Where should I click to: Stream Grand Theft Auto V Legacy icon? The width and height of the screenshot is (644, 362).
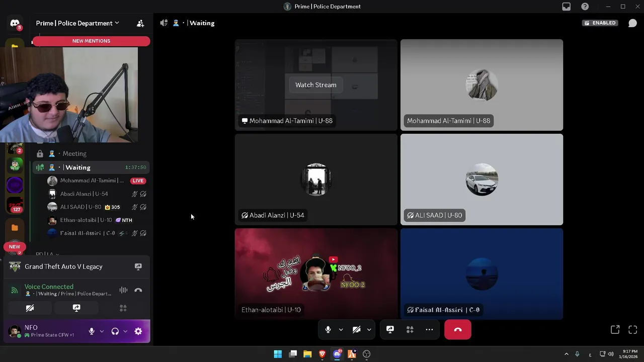(x=138, y=266)
